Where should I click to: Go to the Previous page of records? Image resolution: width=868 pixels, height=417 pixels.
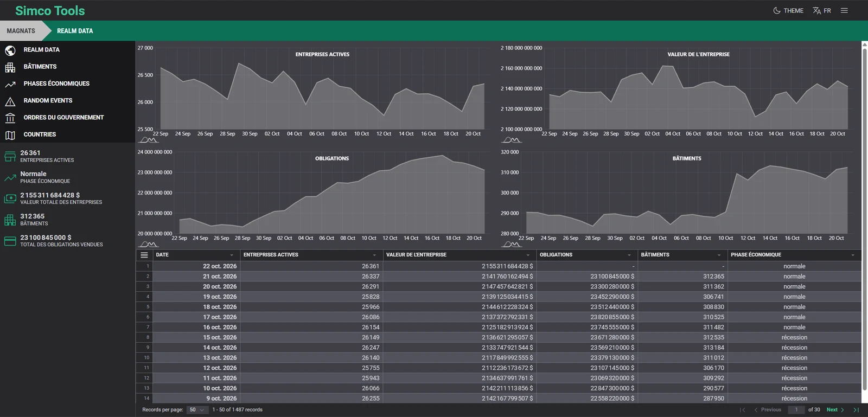[x=768, y=410]
